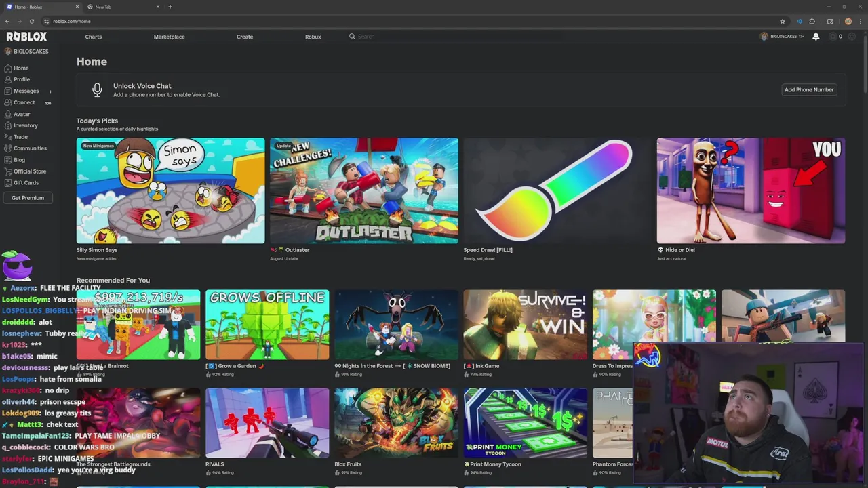
Task: Open the Ink Game thumbnail
Action: [x=525, y=325]
